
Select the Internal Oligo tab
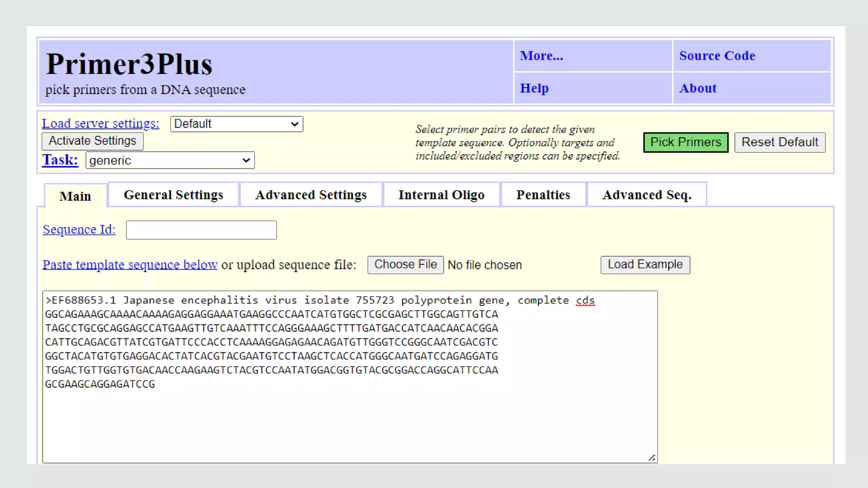(x=441, y=195)
